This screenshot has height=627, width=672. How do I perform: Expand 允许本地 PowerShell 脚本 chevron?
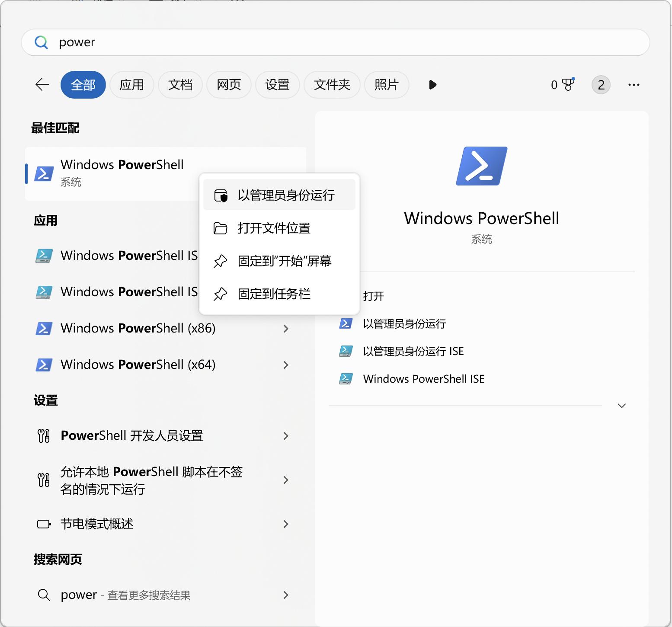[x=286, y=480]
